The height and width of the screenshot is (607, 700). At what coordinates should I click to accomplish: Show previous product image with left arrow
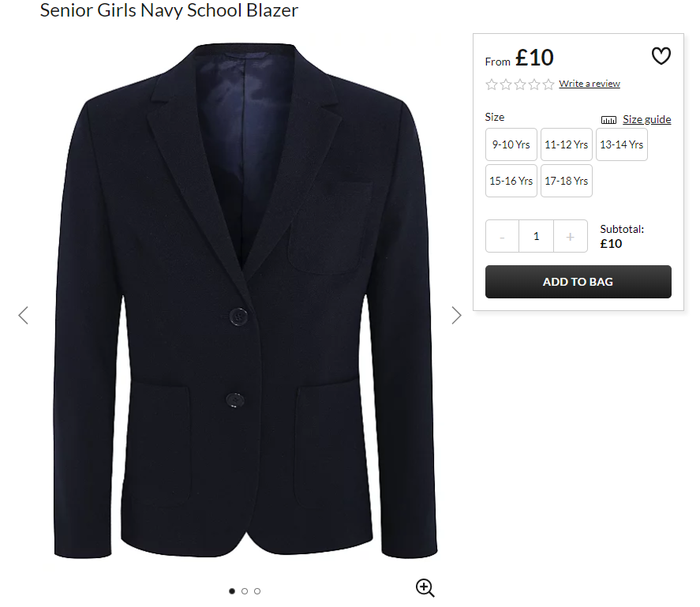click(x=23, y=315)
